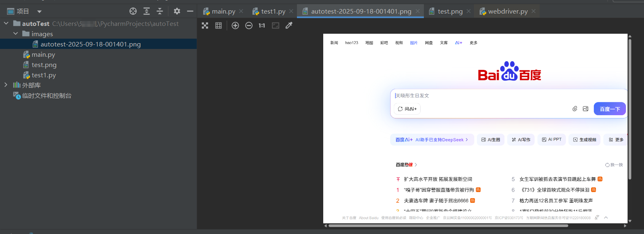Close the test.png tab
This screenshot has width=644, height=234.
(x=469, y=12)
